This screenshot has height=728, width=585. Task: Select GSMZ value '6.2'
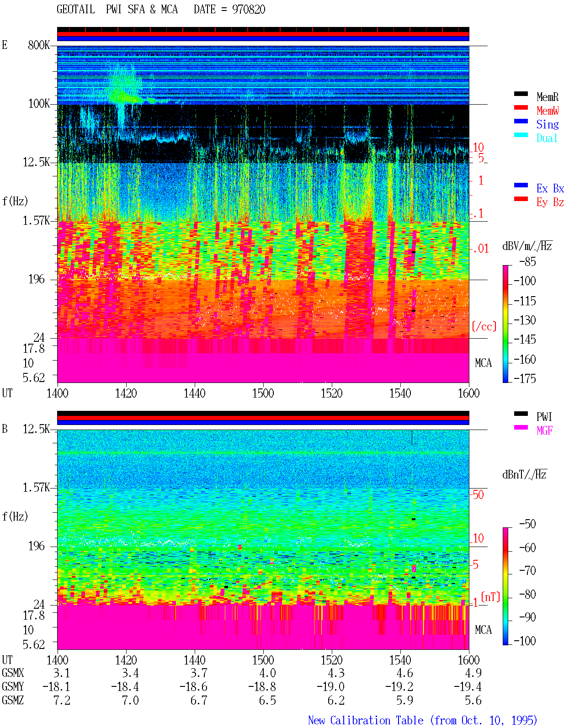[336, 701]
